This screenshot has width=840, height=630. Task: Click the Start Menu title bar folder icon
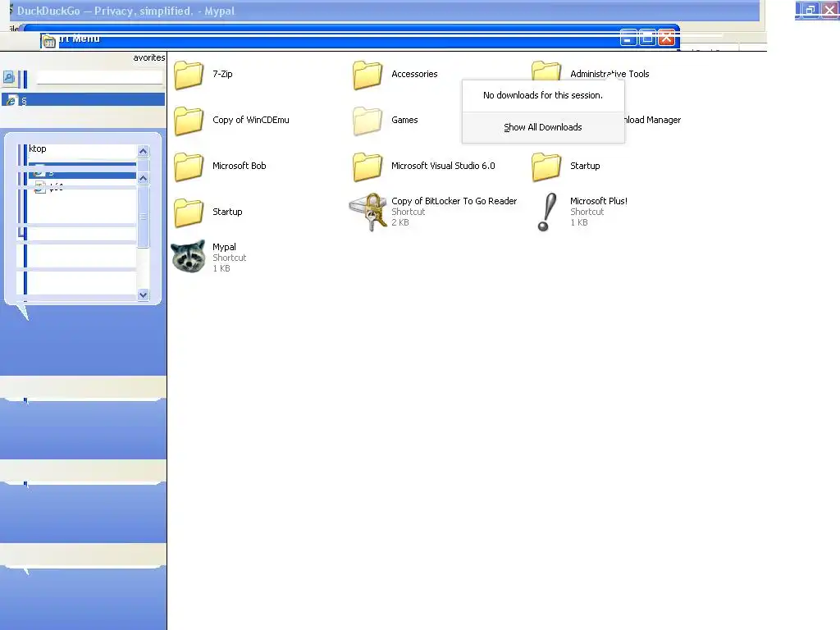pos(48,41)
